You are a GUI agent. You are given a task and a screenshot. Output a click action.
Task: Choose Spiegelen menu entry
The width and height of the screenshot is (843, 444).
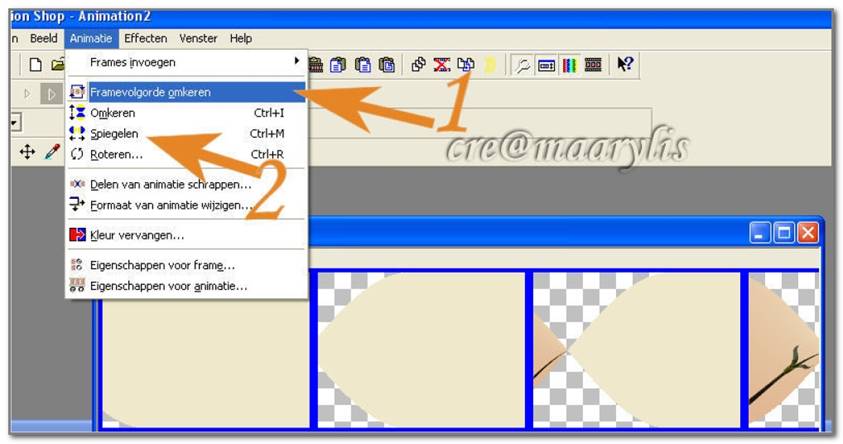coord(186,134)
